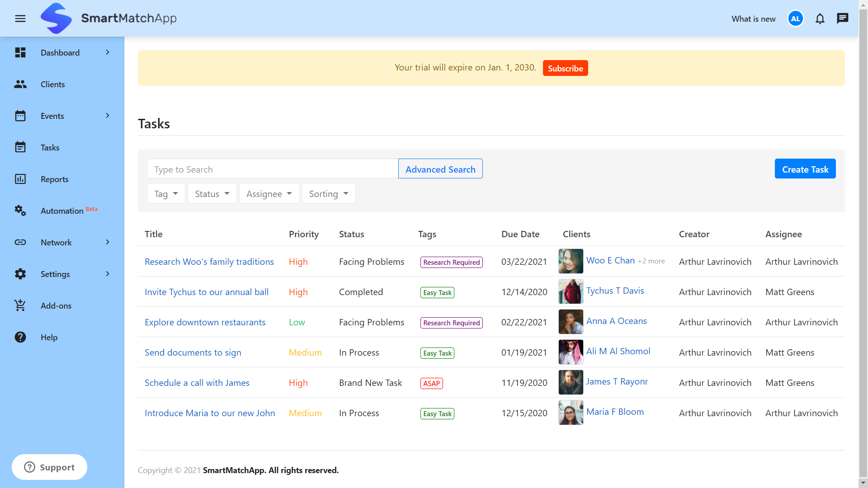
Task: Open the chat messages icon
Action: pos(842,19)
